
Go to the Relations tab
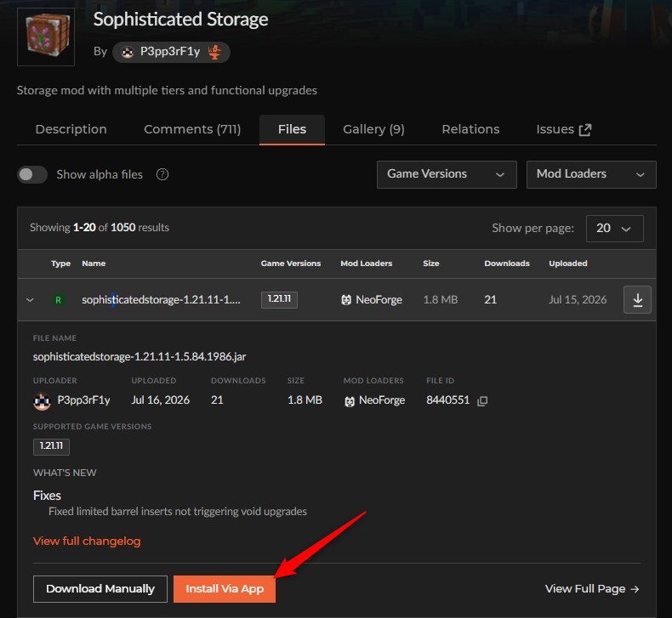point(470,129)
